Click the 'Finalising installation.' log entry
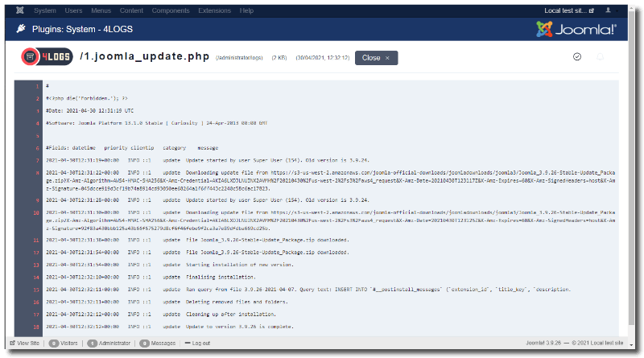 [221, 277]
